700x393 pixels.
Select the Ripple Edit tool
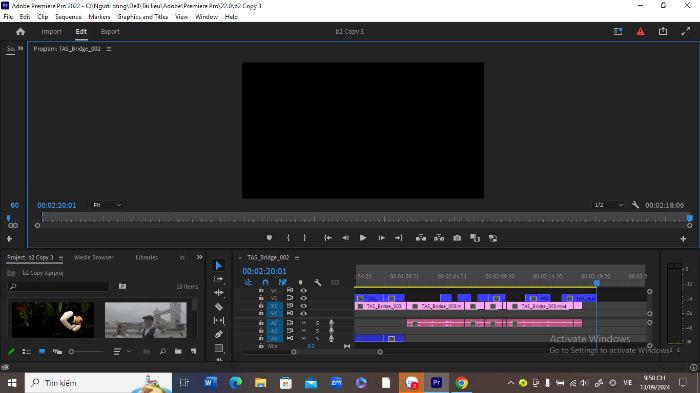(x=219, y=293)
